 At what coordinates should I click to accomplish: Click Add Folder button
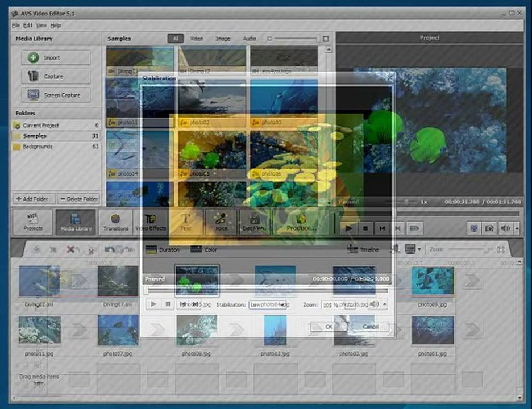point(34,199)
